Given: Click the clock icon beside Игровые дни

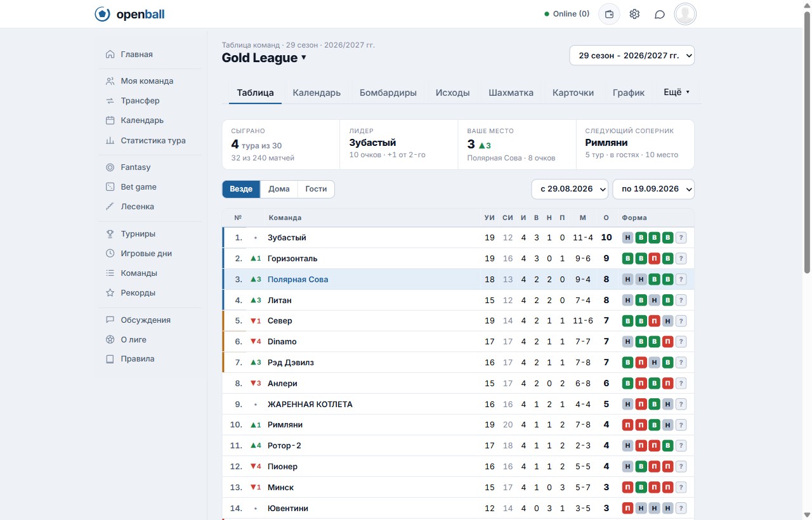Looking at the screenshot, I should click(x=110, y=254).
